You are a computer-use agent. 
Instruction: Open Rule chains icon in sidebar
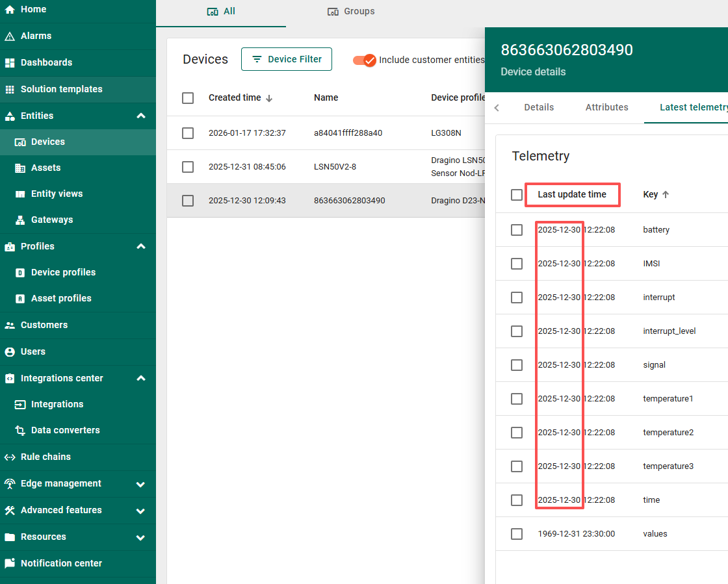click(10, 457)
